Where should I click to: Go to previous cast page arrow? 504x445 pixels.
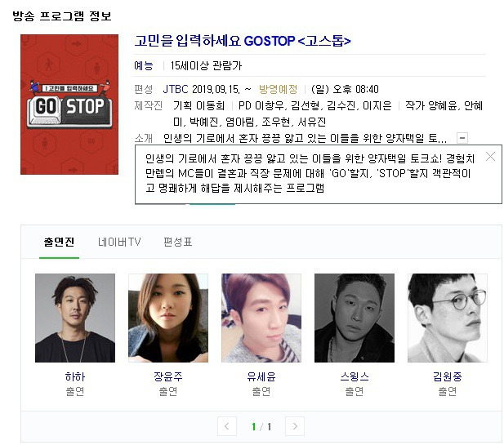[227, 426]
